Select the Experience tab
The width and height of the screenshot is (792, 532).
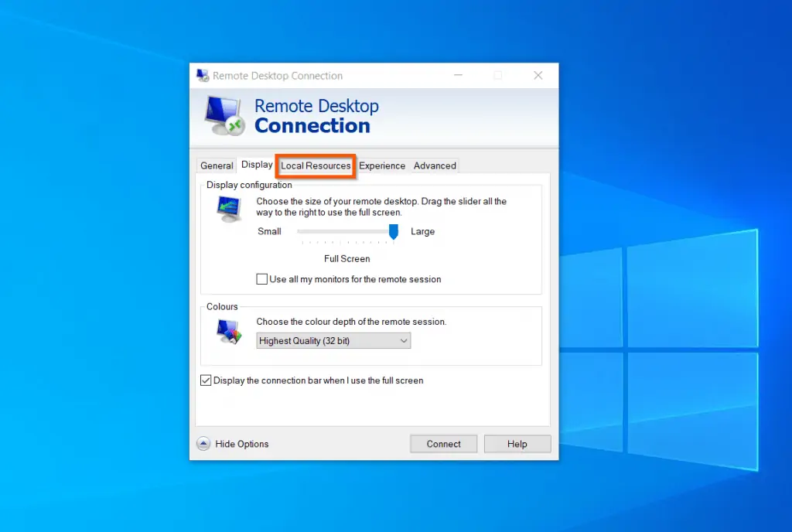point(382,165)
